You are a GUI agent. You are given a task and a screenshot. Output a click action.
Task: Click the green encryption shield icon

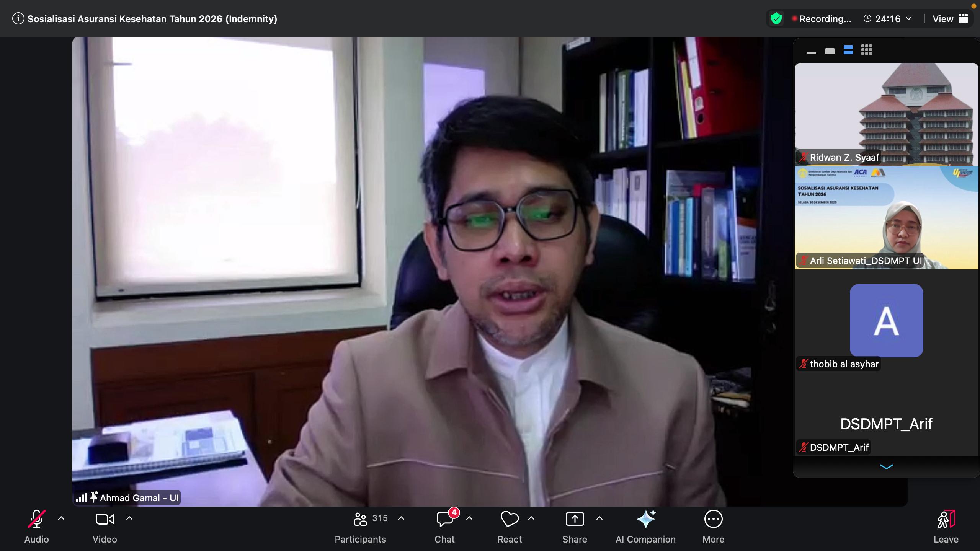tap(776, 18)
